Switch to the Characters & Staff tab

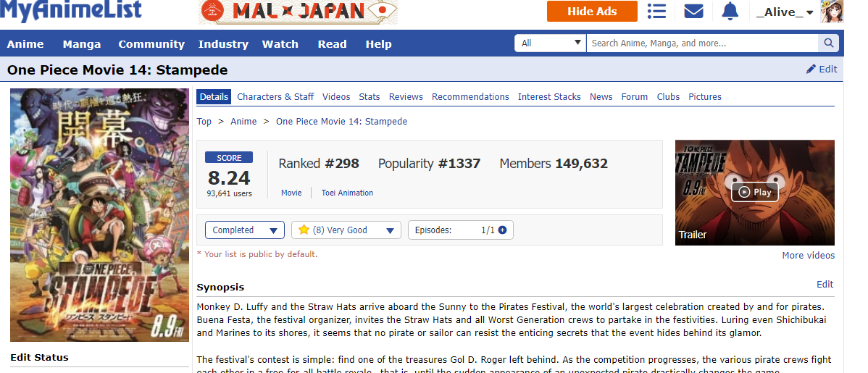(275, 97)
